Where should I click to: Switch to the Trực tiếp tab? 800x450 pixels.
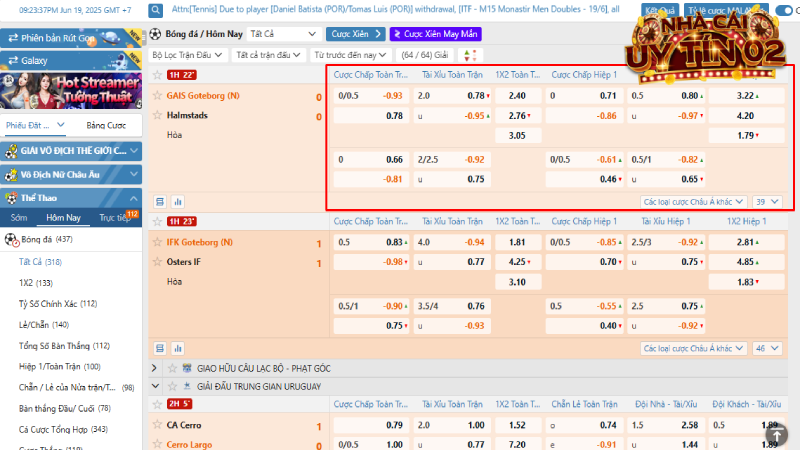[x=113, y=217]
